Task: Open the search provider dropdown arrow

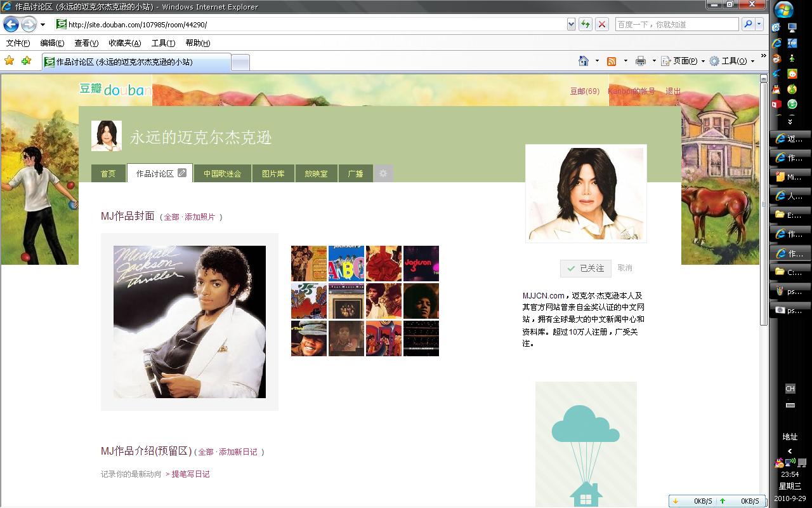Action: click(x=759, y=24)
